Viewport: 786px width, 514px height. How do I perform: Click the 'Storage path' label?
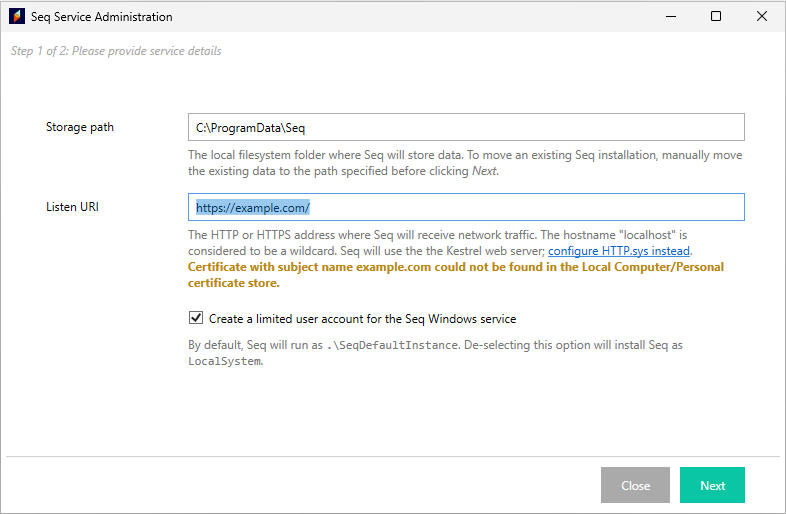click(80, 127)
